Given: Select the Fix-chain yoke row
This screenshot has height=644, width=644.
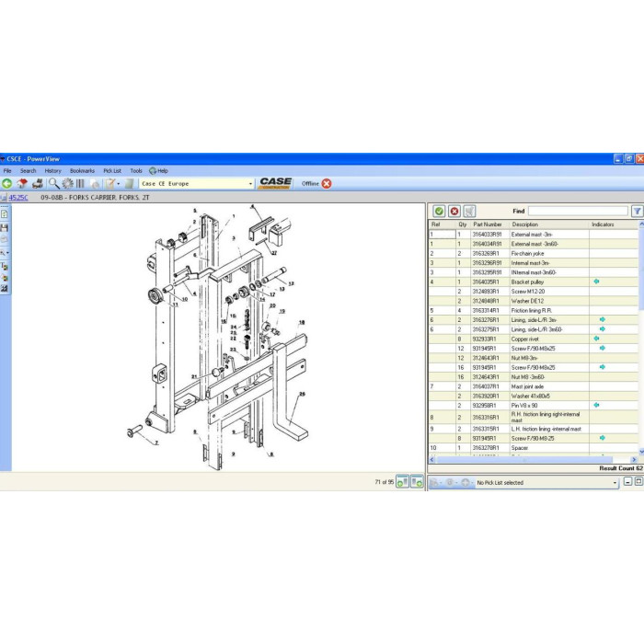Looking at the screenshot, I should (533, 253).
